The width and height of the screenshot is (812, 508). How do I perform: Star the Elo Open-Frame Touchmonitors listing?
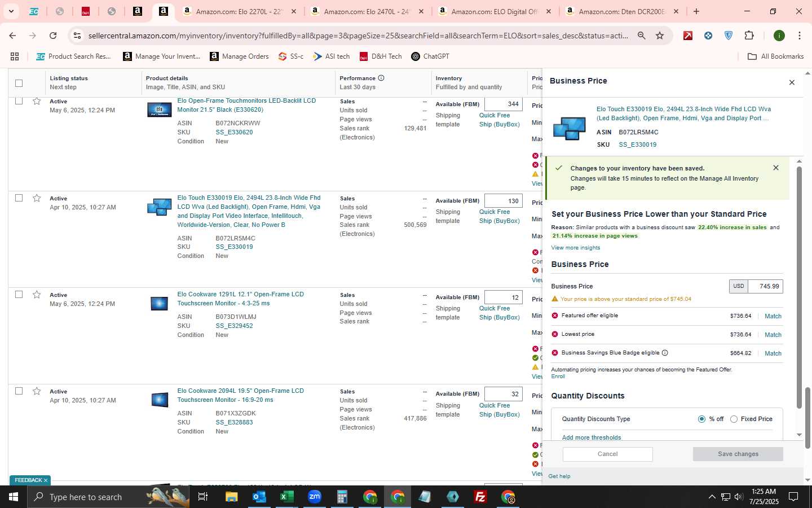(37, 101)
